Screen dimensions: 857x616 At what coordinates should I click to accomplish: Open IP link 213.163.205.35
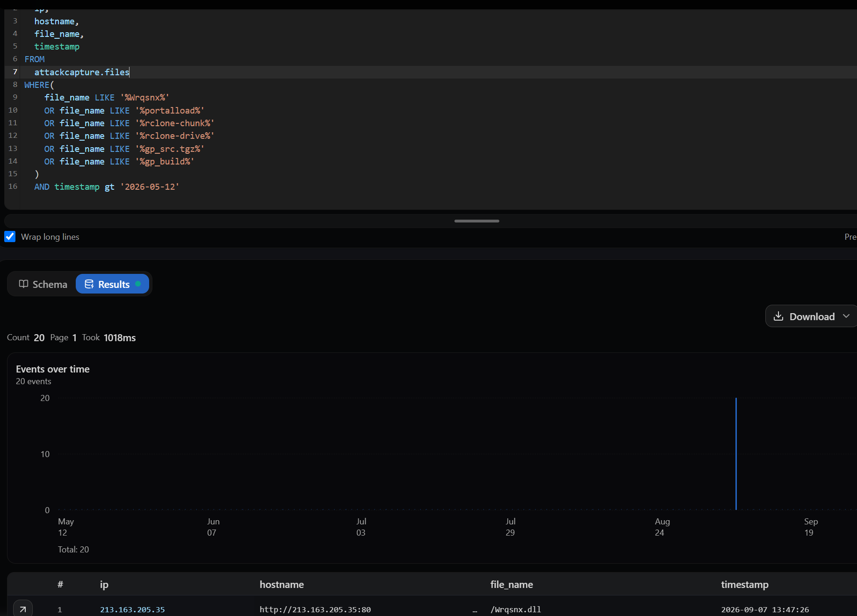132,609
